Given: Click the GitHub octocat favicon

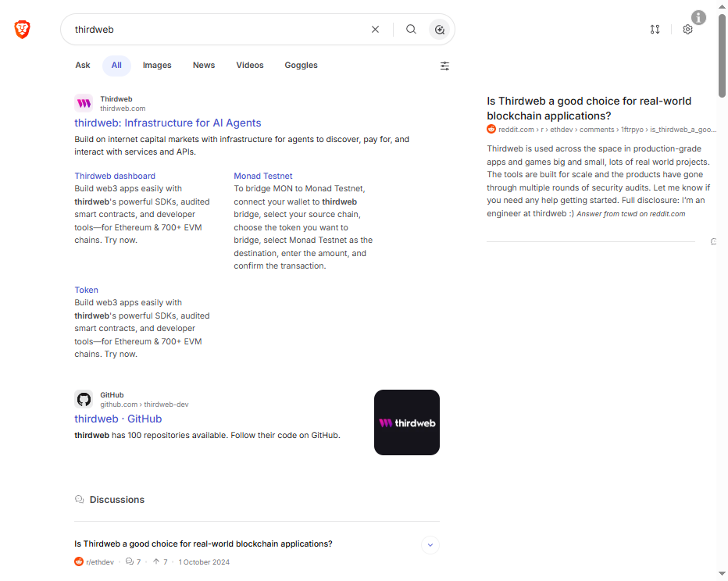Looking at the screenshot, I should point(84,399).
